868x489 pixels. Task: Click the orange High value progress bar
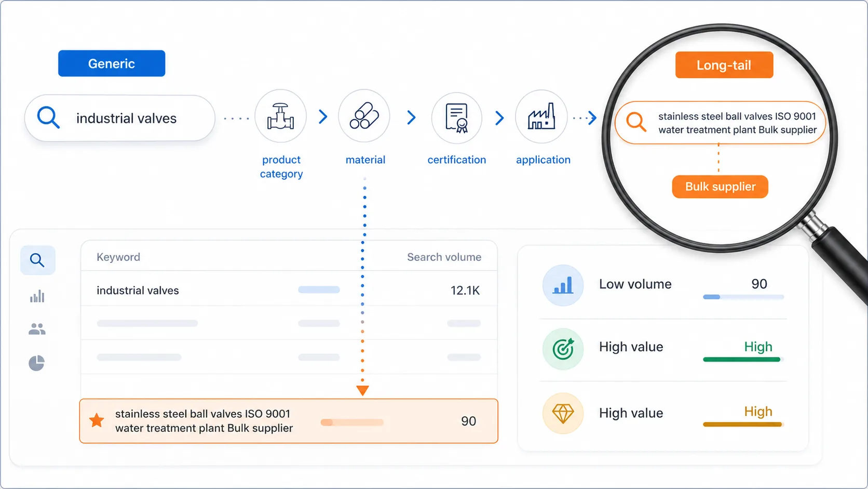pos(742,425)
